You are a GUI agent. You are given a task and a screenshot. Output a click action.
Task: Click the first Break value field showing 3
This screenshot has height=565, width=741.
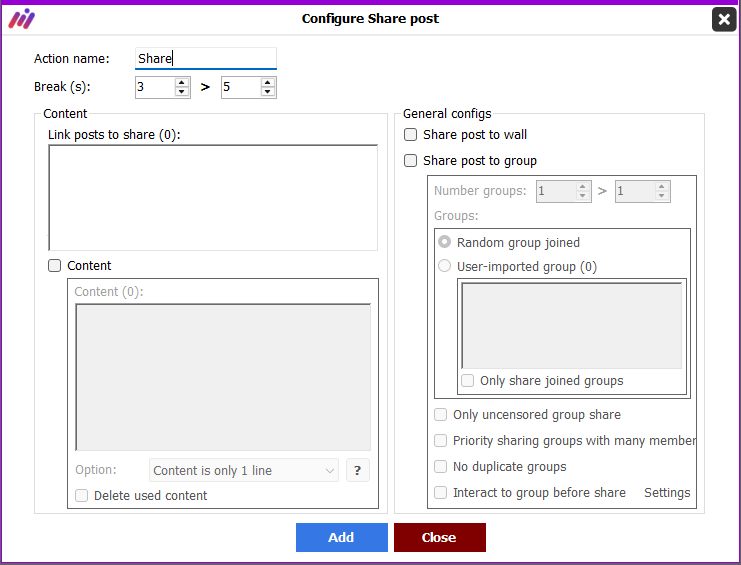[x=155, y=87]
